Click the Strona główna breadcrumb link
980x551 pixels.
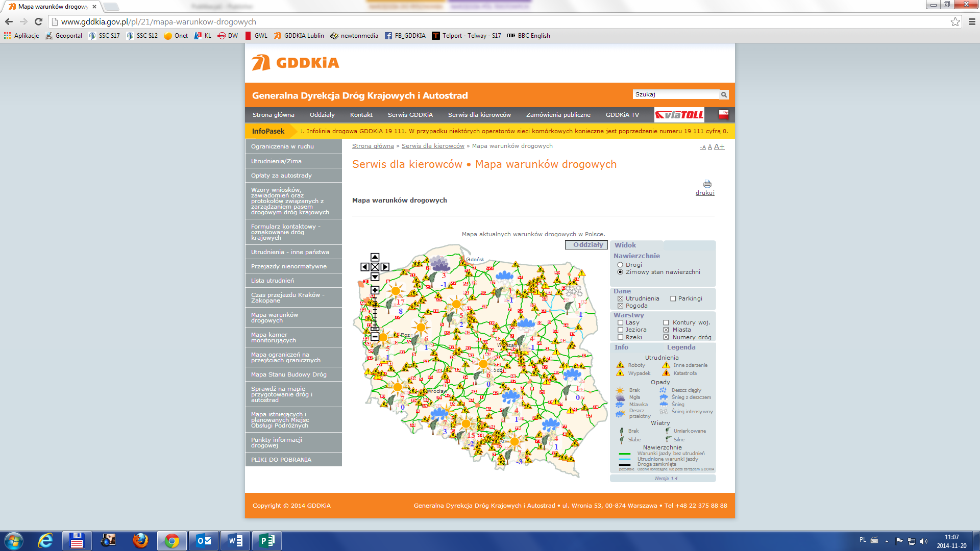coord(373,146)
